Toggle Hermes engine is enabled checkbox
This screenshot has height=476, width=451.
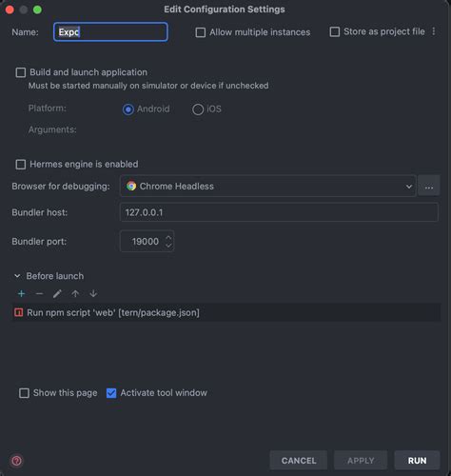(21, 165)
